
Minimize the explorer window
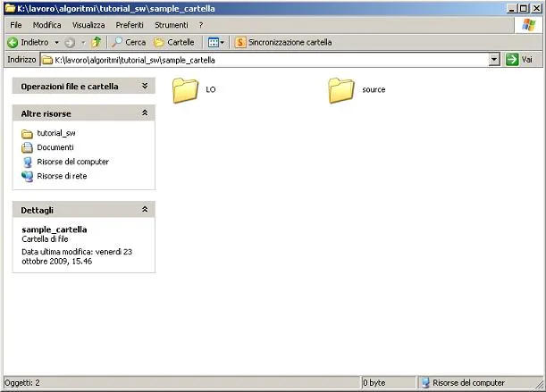(511, 8)
